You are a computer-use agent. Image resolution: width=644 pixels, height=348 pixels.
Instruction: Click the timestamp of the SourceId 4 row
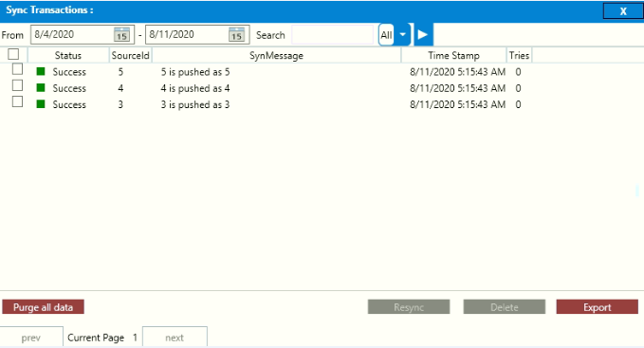click(457, 88)
